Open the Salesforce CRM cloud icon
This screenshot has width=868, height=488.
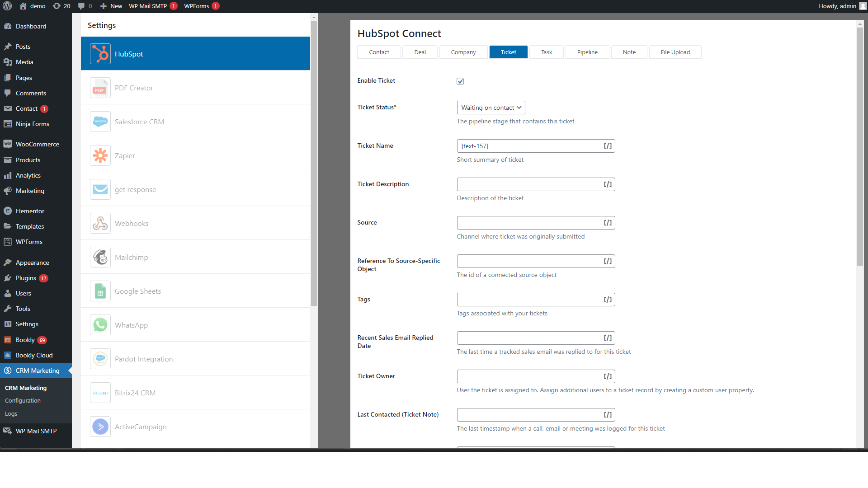pyautogui.click(x=100, y=122)
